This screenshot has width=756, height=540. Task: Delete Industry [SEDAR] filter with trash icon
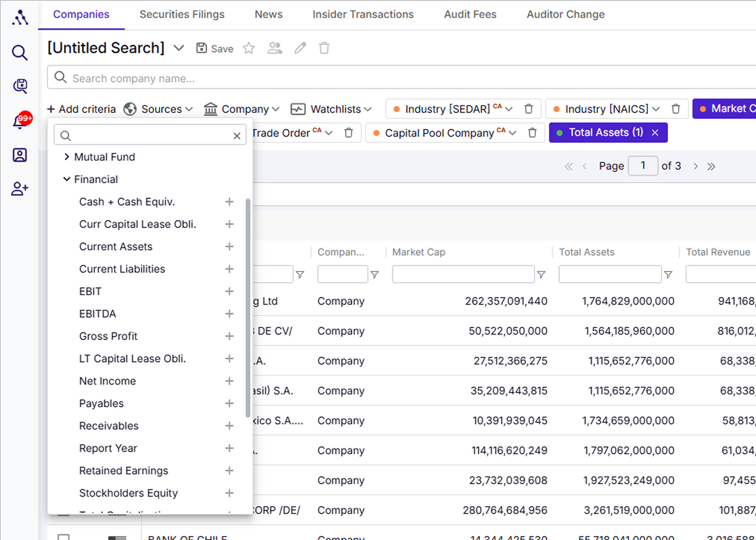pyautogui.click(x=529, y=109)
